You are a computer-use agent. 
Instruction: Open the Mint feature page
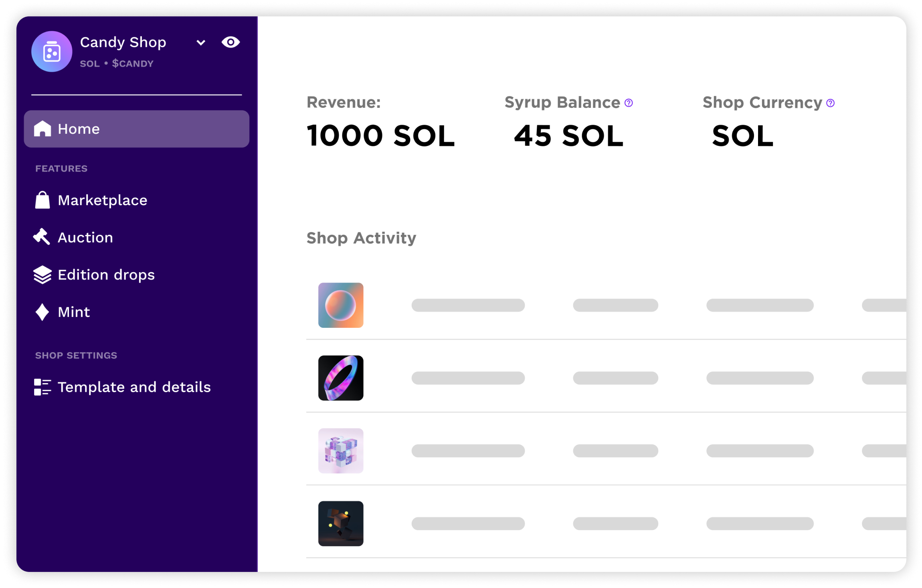click(74, 312)
